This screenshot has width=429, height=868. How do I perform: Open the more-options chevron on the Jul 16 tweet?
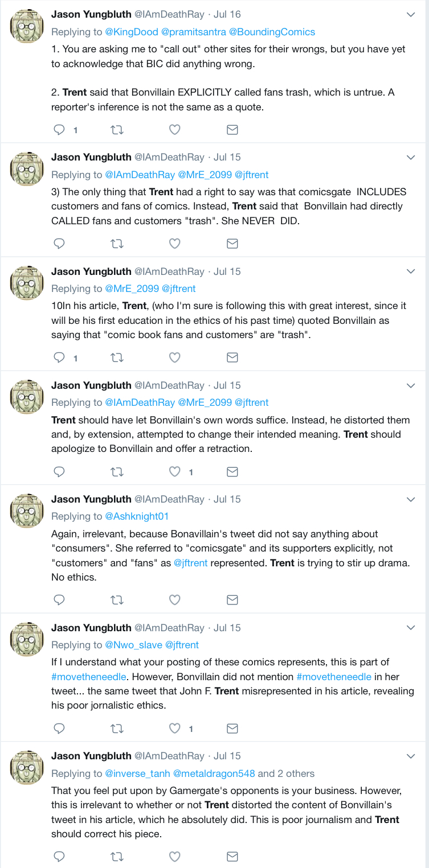click(x=411, y=15)
